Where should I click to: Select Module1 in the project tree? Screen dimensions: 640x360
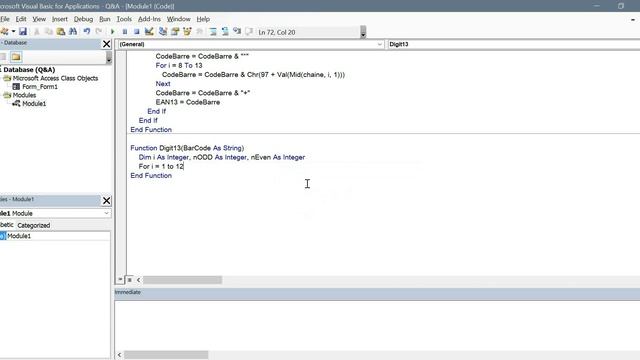(34, 104)
